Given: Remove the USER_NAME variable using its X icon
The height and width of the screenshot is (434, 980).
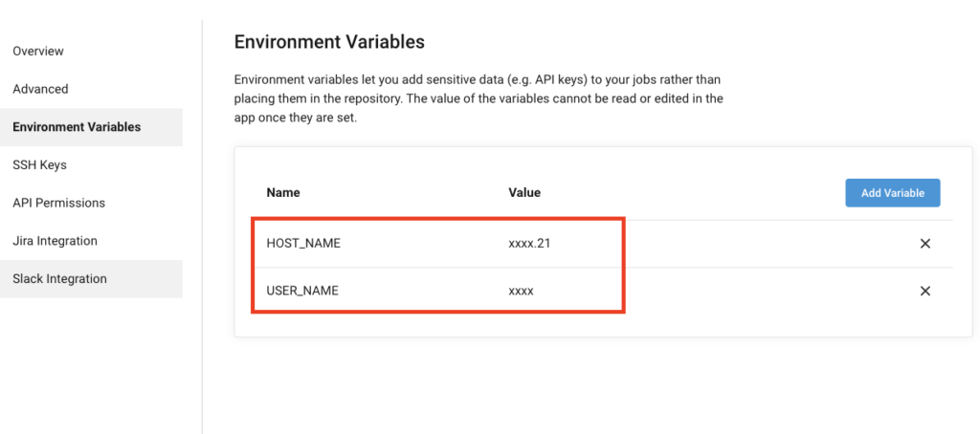Looking at the screenshot, I should pos(925,291).
